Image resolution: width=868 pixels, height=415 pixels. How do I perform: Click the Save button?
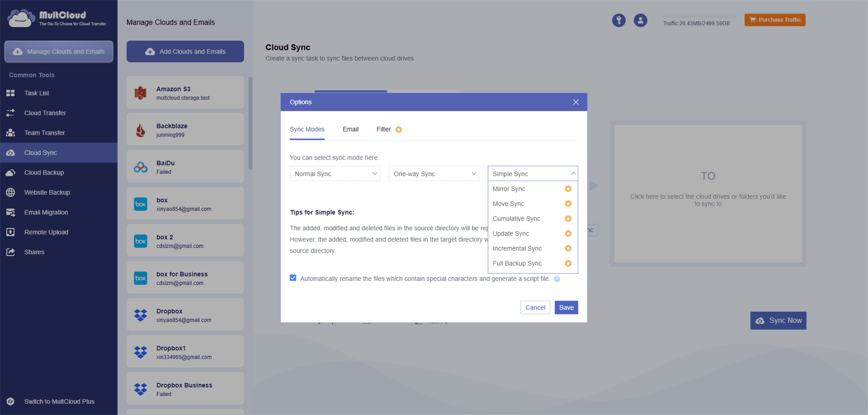pyautogui.click(x=566, y=308)
